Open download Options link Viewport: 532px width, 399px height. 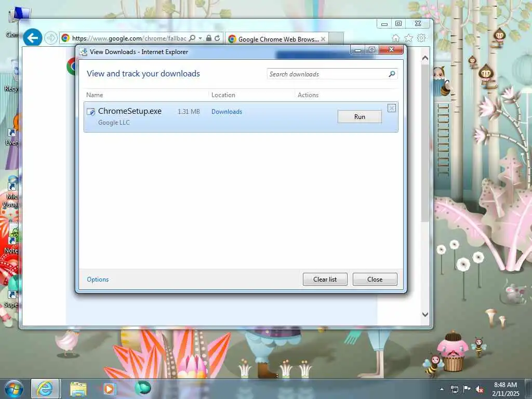coord(98,279)
